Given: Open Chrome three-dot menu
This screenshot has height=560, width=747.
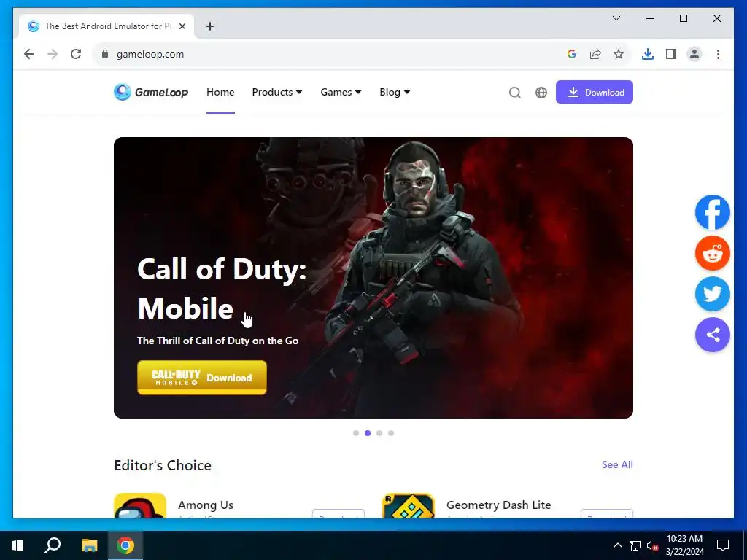Looking at the screenshot, I should tap(718, 54).
